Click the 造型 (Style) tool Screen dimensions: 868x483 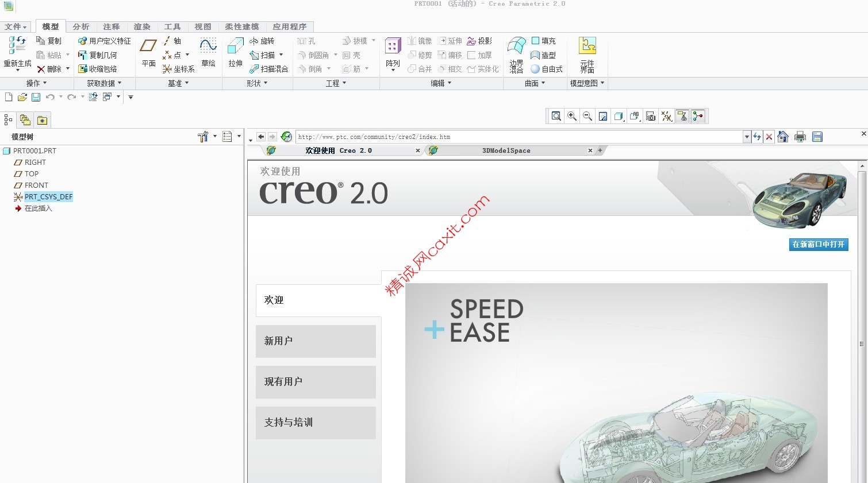[543, 55]
